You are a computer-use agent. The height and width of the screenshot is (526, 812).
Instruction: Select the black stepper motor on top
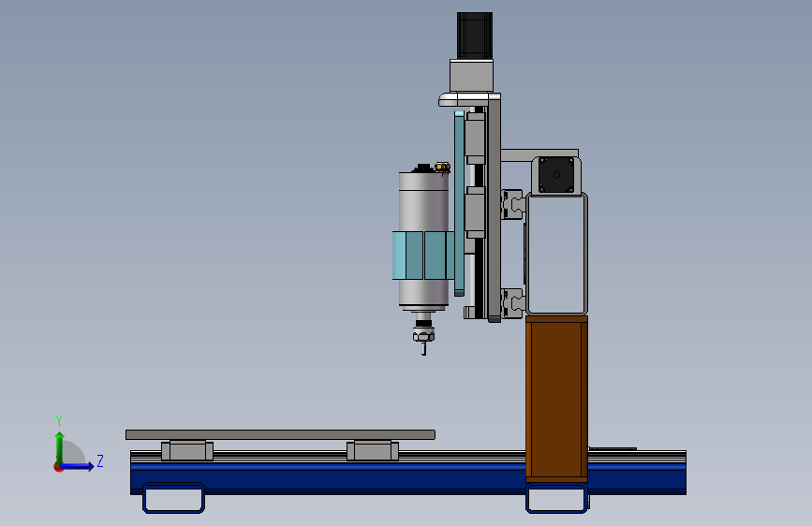pyautogui.click(x=474, y=36)
